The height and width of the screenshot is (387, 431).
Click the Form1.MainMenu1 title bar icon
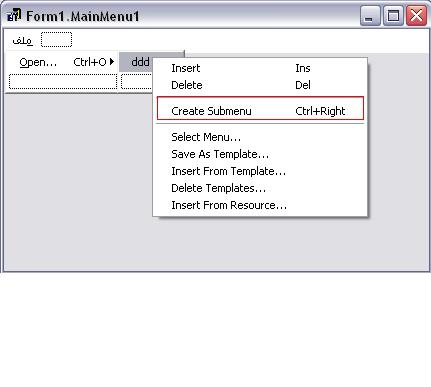coord(14,15)
